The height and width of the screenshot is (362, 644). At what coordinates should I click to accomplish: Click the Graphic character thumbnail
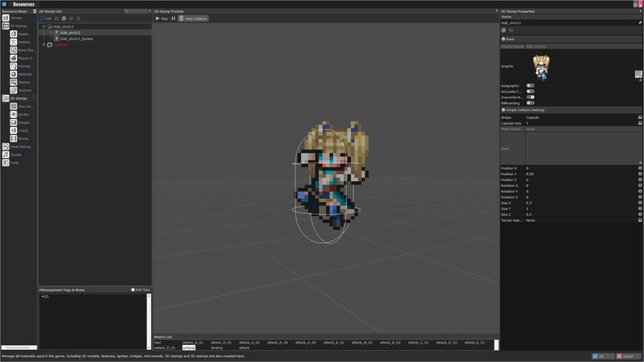541,68
